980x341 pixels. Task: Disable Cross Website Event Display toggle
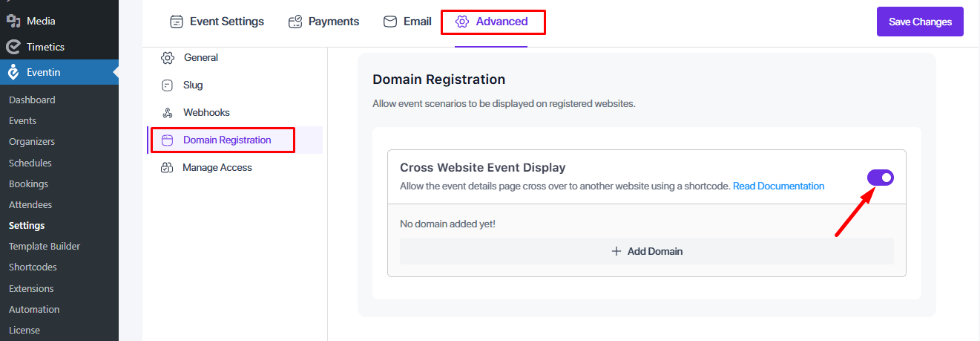(881, 178)
